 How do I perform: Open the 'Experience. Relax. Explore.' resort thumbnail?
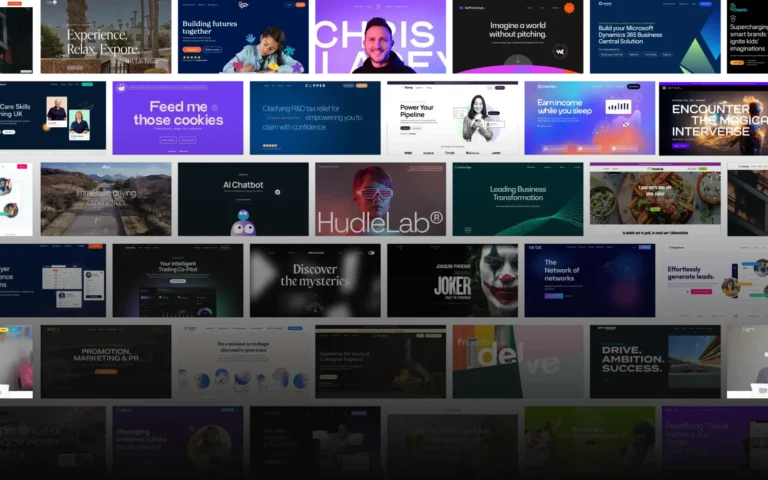[107, 40]
